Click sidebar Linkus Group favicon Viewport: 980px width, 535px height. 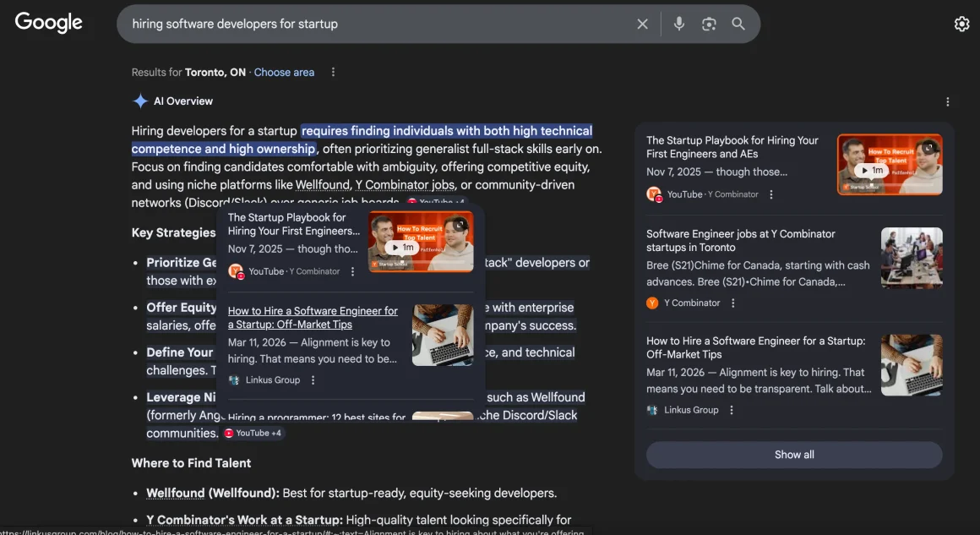pos(652,411)
